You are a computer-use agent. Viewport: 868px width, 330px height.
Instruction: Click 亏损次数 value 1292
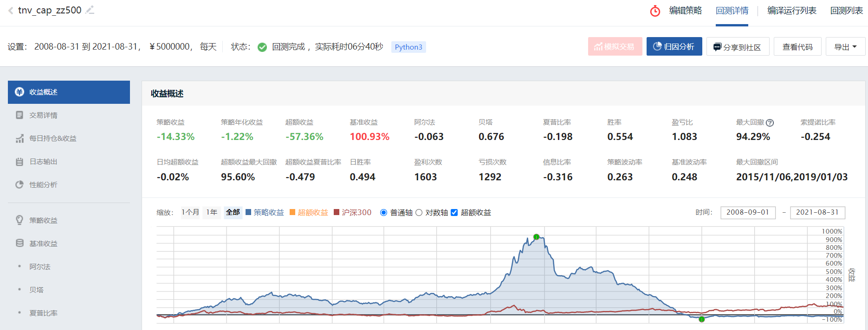point(490,177)
